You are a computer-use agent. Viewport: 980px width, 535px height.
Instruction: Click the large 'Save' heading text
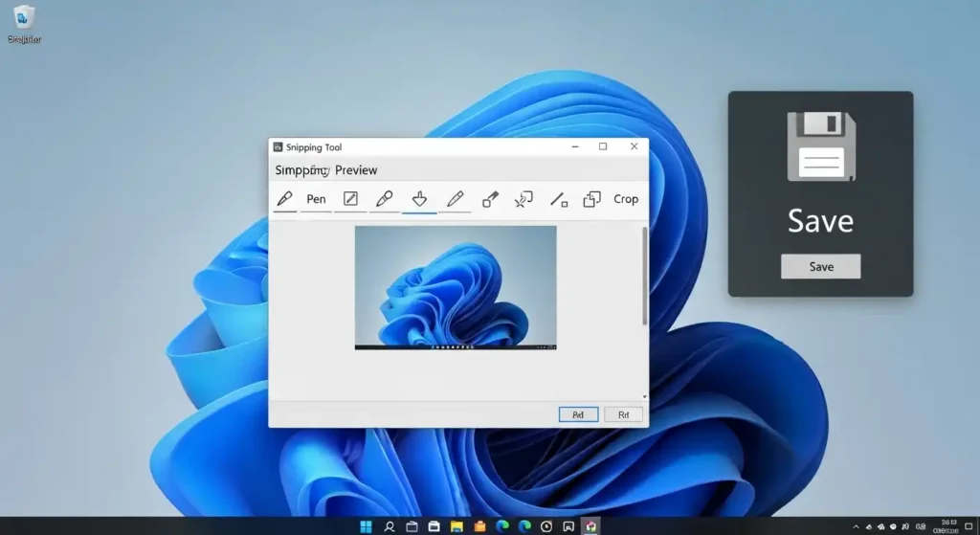coord(820,221)
